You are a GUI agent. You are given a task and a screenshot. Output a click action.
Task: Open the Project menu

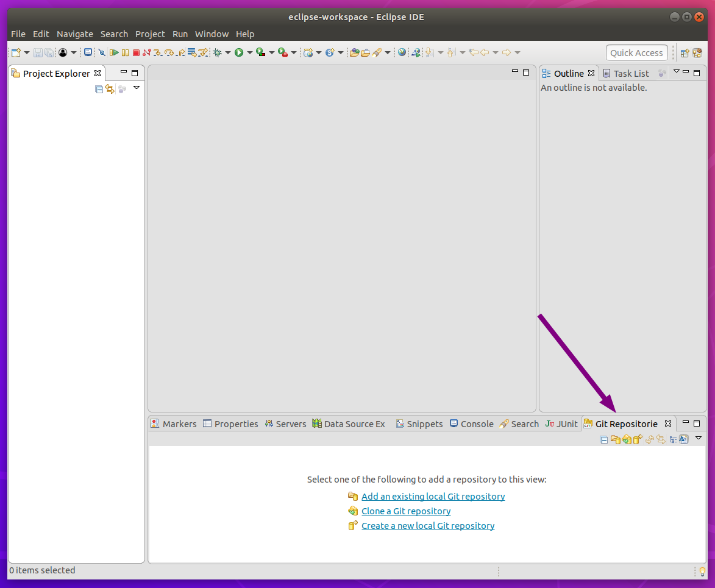coord(150,34)
